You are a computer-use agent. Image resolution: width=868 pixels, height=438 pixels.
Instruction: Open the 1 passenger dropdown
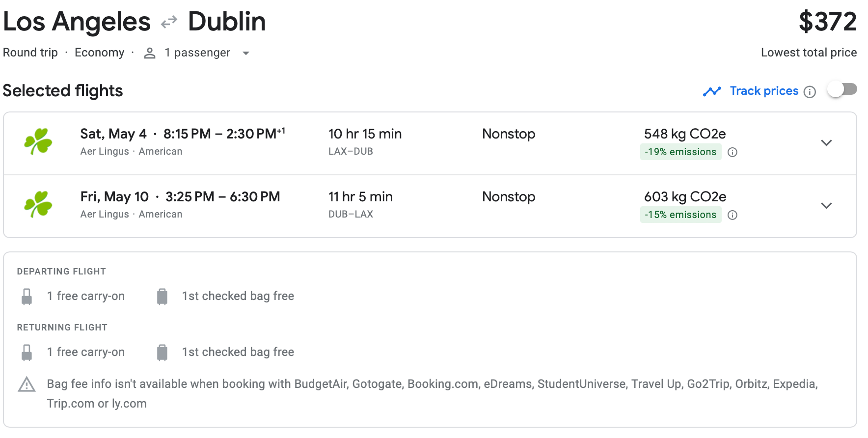coord(246,53)
